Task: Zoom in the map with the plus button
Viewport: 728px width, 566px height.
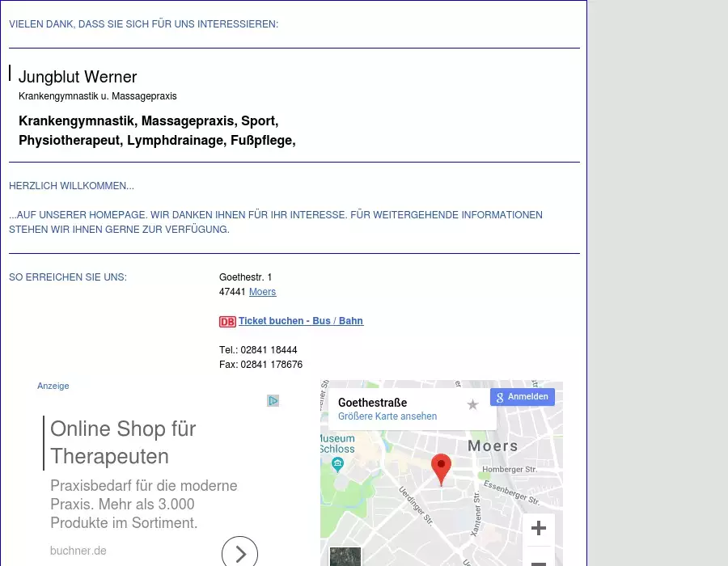Action: tap(538, 529)
